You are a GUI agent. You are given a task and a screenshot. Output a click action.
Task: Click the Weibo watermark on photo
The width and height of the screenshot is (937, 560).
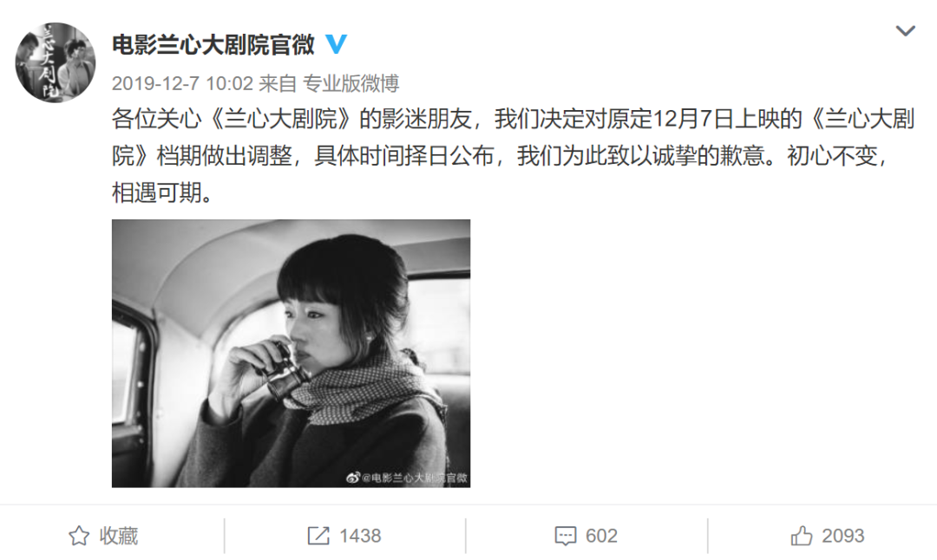407,478
